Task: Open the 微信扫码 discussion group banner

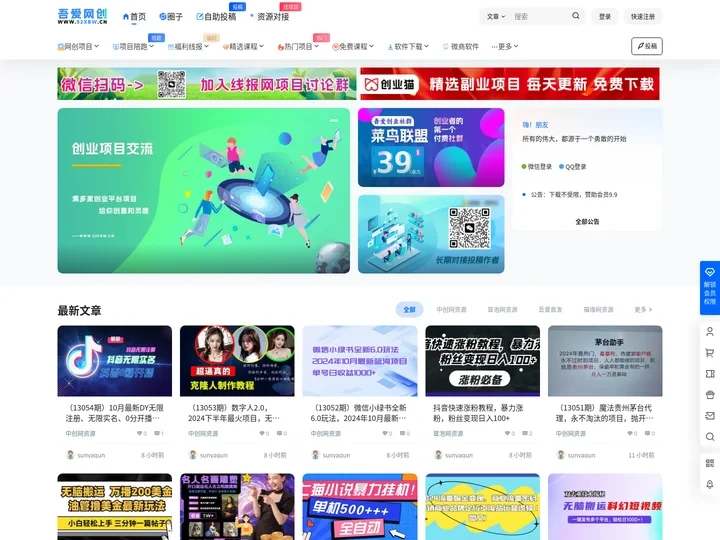Action: pyautogui.click(x=207, y=84)
